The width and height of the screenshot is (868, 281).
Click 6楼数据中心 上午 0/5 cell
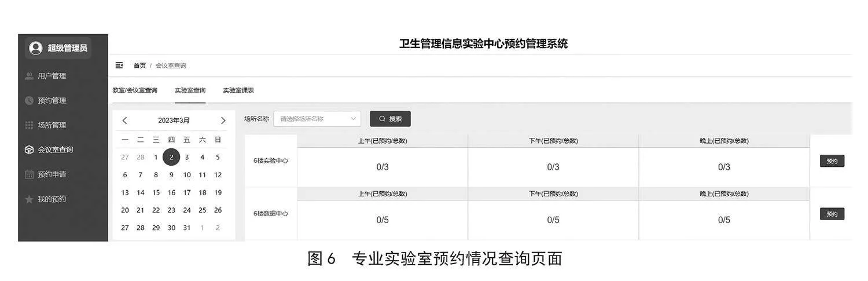382,220
